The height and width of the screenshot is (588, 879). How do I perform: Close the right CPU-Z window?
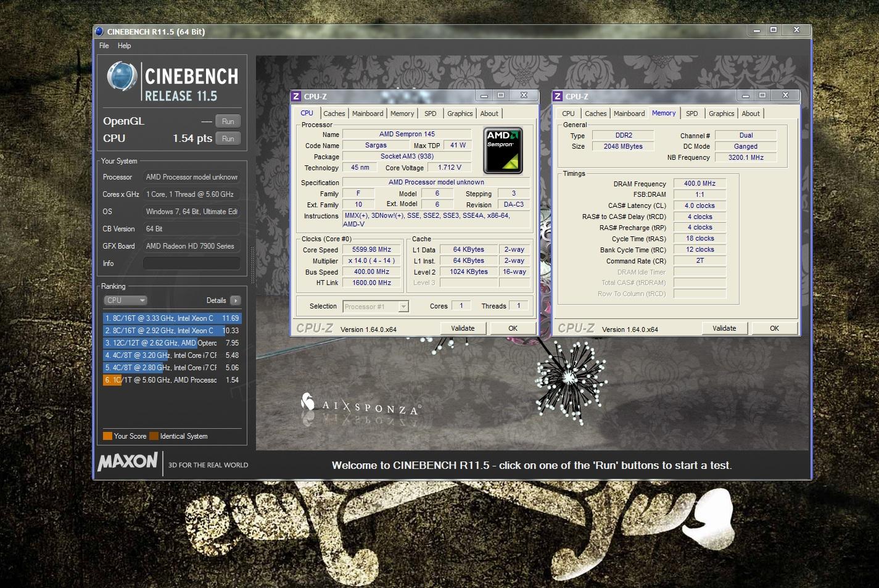coord(785,96)
